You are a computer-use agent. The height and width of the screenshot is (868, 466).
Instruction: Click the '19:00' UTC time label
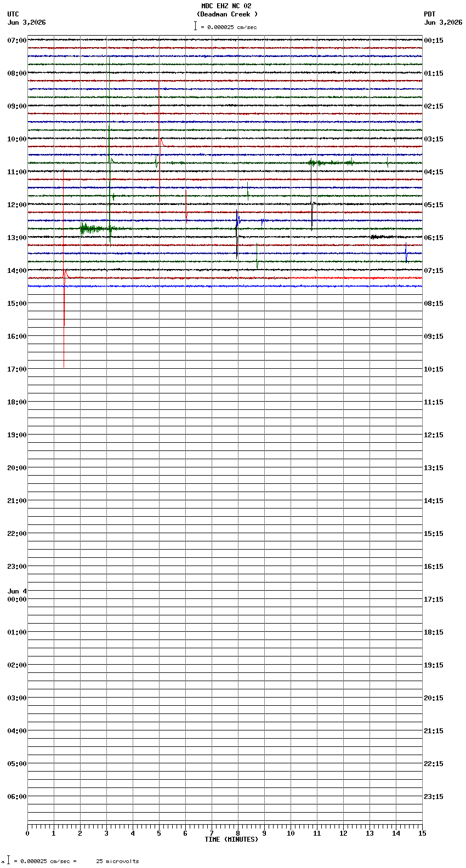pos(17,435)
